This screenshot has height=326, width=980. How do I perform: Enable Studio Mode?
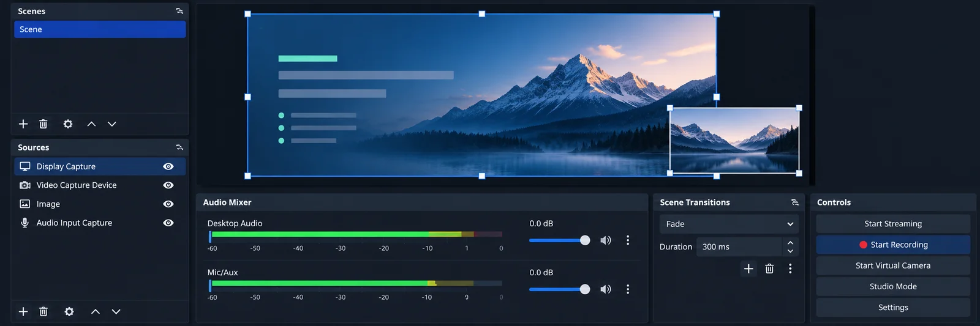(893, 287)
